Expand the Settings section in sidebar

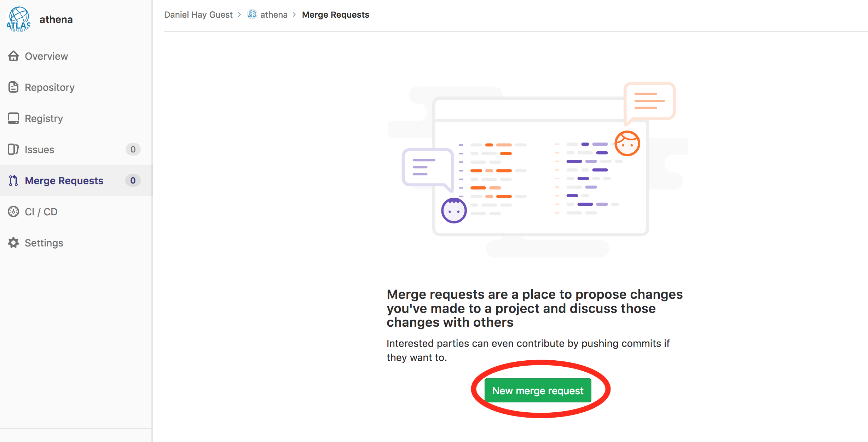point(44,243)
